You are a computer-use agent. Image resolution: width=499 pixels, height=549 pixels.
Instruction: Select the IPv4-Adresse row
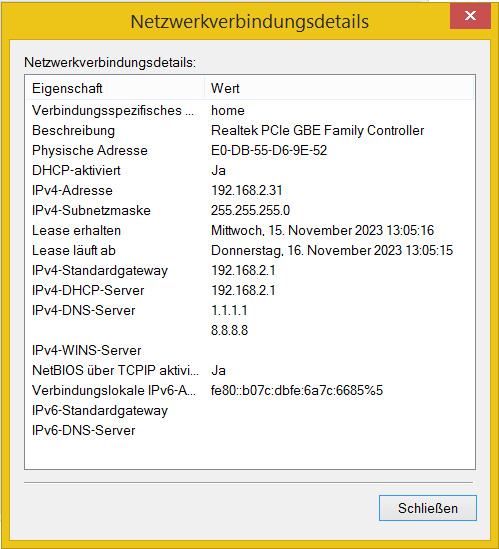[x=250, y=190]
